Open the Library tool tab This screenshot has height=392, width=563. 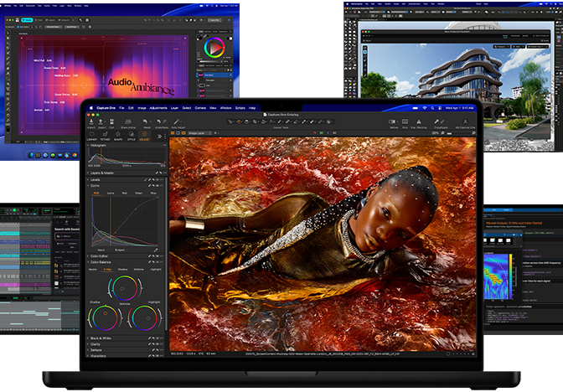click(x=92, y=134)
